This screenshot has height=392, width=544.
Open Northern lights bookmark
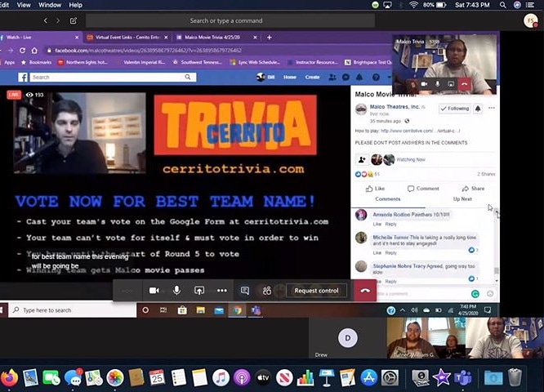[83, 62]
